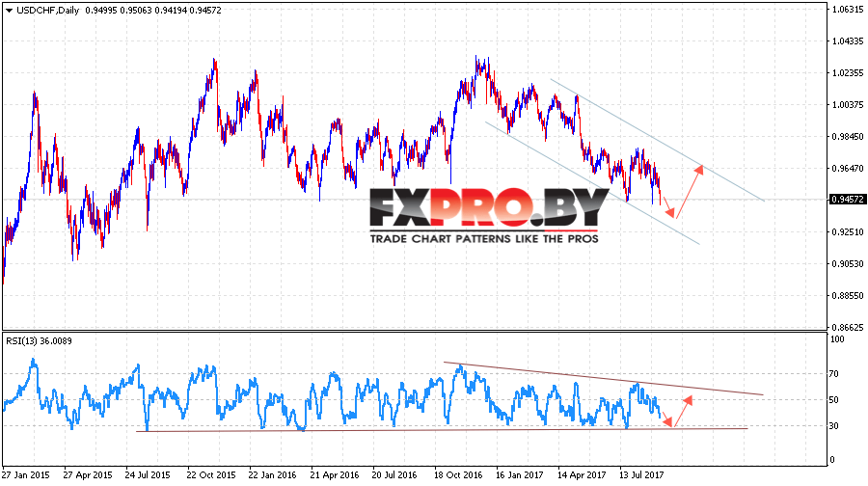The image size is (868, 486).
Task: Click the 22 Jan 2016 date label
Action: [272, 475]
